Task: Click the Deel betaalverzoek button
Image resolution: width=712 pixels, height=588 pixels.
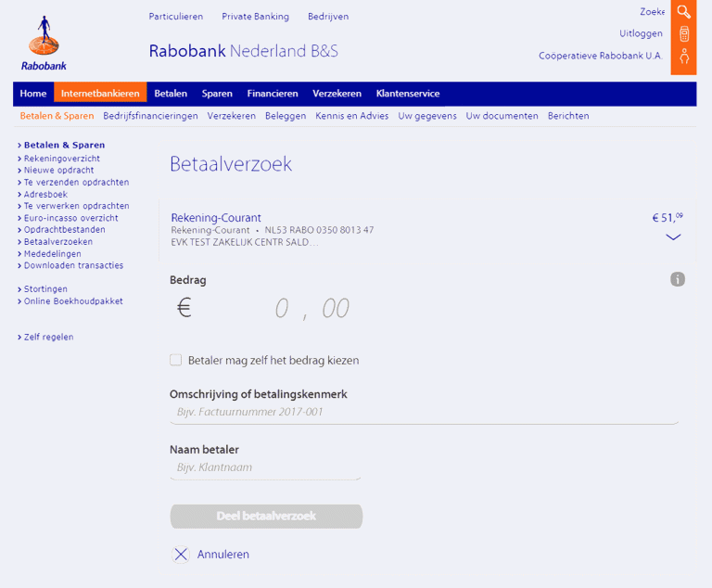Action: (x=266, y=517)
